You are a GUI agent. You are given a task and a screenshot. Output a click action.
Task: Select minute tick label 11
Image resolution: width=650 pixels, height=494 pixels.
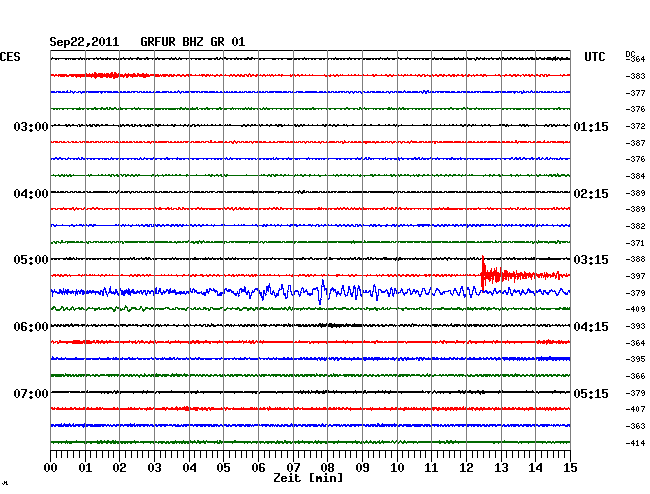tap(431, 468)
